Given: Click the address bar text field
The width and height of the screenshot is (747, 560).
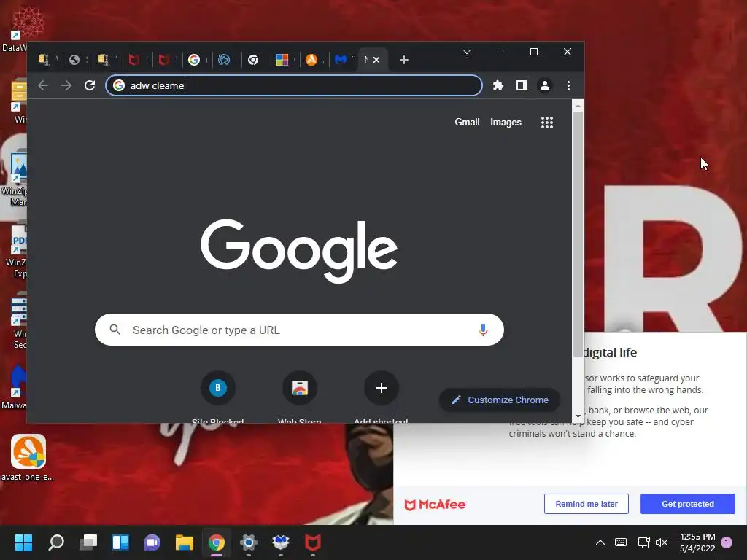Looking at the screenshot, I should point(293,85).
